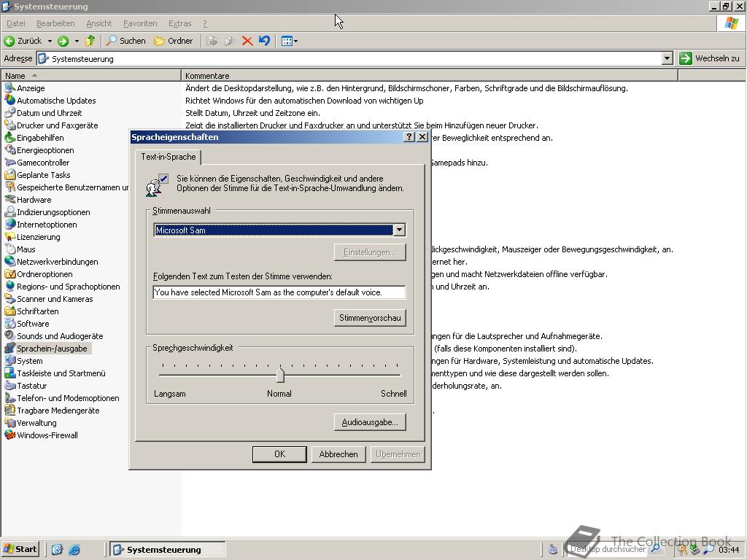Screen dimensions: 747x560
Task: Open the Zurück history dropdown arrow
Action: coord(50,41)
